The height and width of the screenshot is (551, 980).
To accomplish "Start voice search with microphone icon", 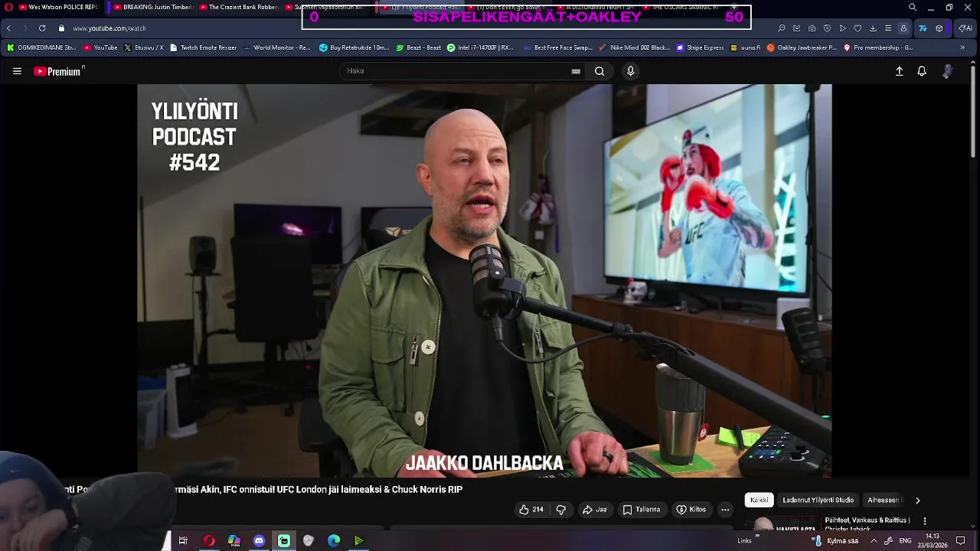I will pos(630,71).
